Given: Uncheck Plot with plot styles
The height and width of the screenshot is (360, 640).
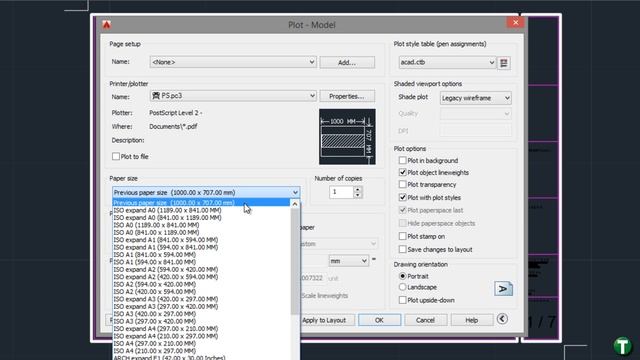Looking at the screenshot, I should click(402, 198).
